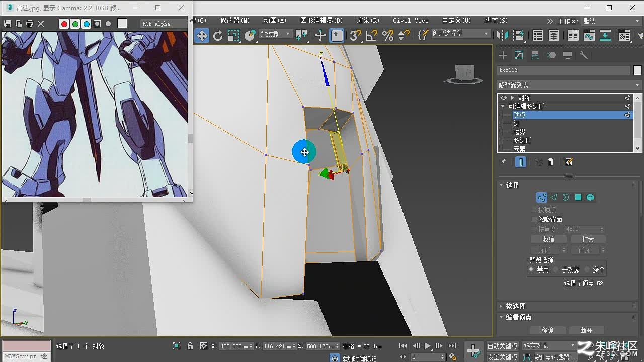The width and height of the screenshot is (644, 362).
Task: Click the Align tool icon
Action: (x=519, y=35)
